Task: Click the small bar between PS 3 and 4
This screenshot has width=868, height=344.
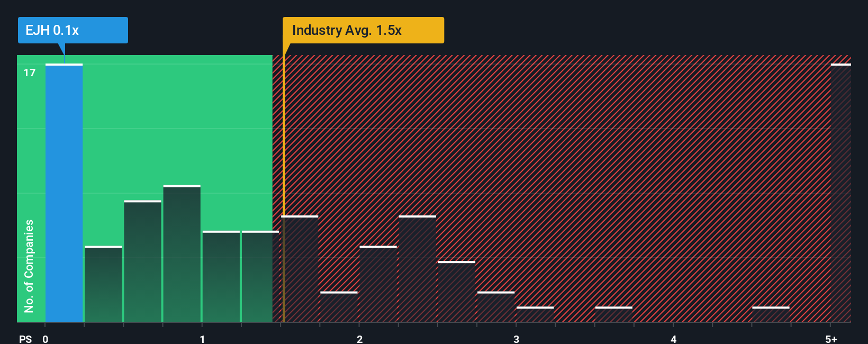Action: 613,314
